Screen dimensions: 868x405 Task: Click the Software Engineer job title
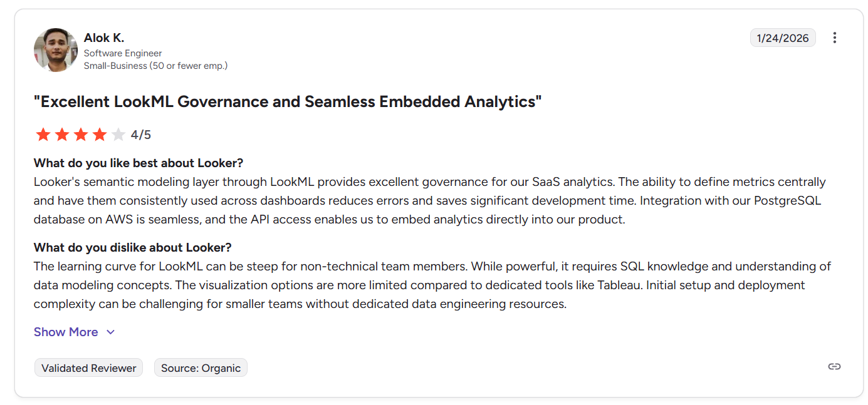pyautogui.click(x=123, y=53)
